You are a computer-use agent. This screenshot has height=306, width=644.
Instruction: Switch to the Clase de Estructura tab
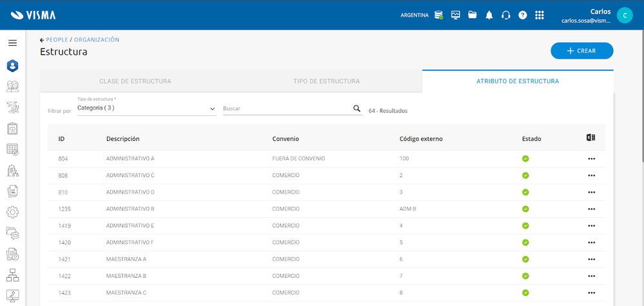tap(135, 81)
